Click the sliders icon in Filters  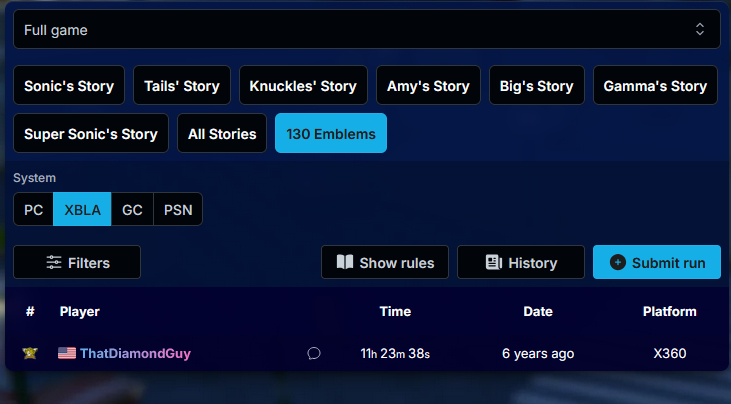coord(54,263)
